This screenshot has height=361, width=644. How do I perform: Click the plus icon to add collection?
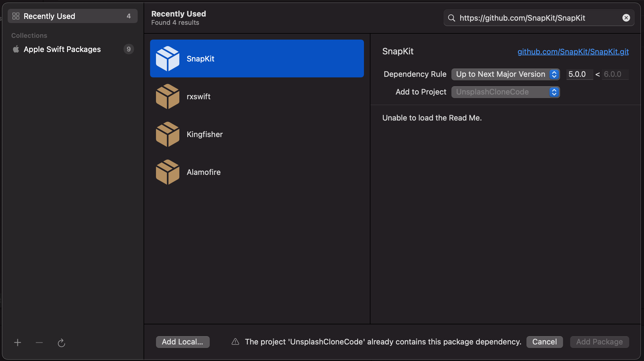(x=17, y=343)
